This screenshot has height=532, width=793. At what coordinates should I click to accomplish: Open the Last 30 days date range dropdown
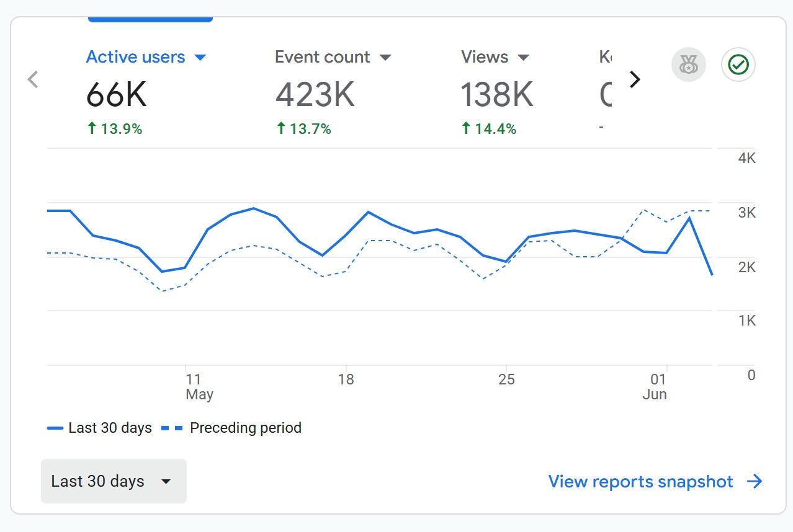pos(114,481)
